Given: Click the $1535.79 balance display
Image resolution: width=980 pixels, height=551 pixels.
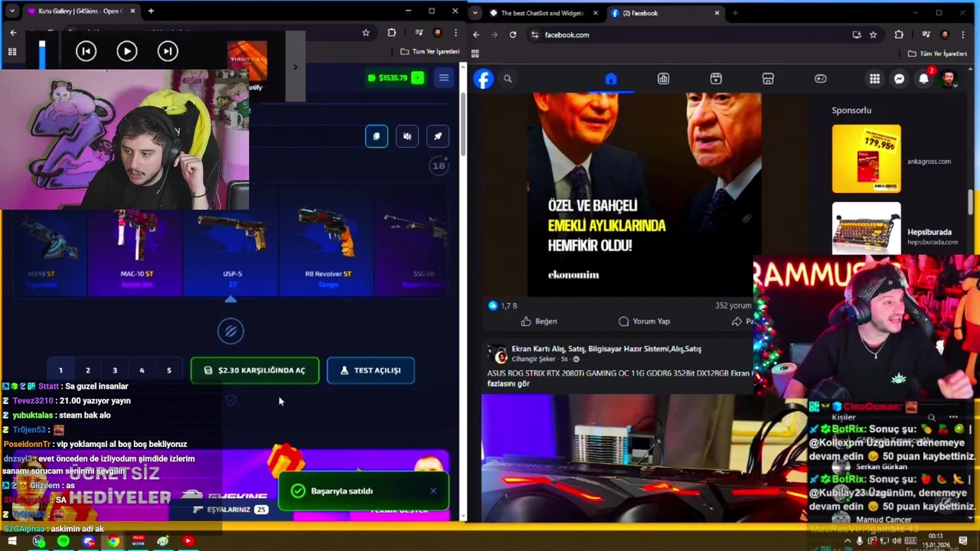Looking at the screenshot, I should coord(389,77).
